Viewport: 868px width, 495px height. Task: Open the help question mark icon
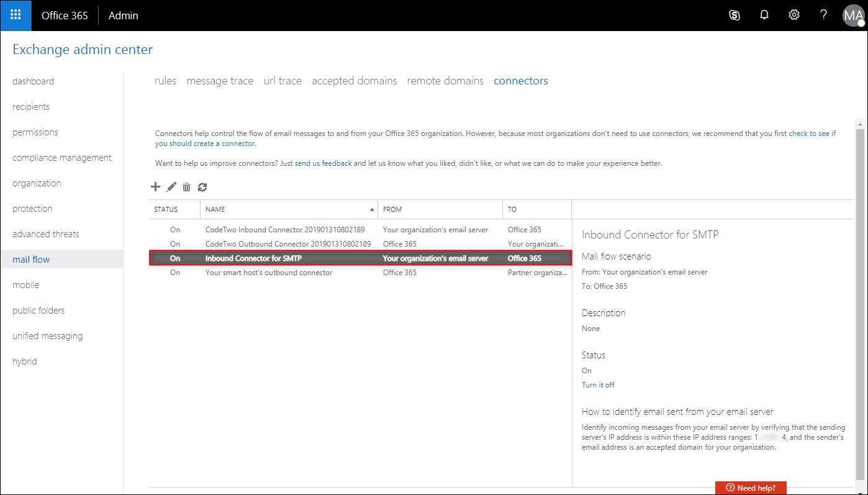(x=824, y=16)
